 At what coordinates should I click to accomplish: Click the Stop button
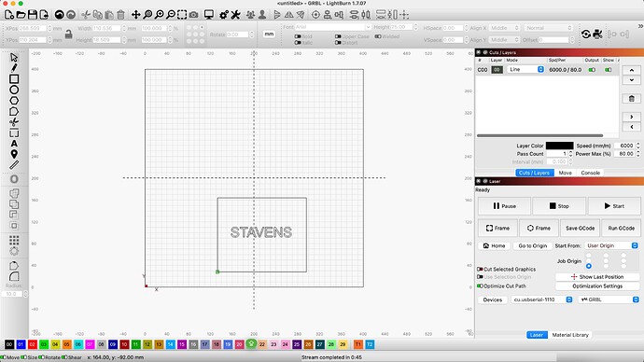(559, 206)
